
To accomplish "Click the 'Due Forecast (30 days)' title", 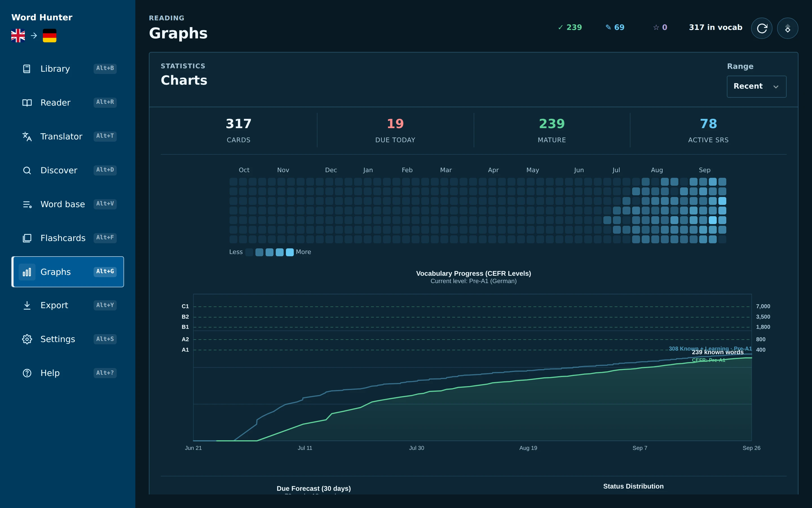I will click(314, 489).
